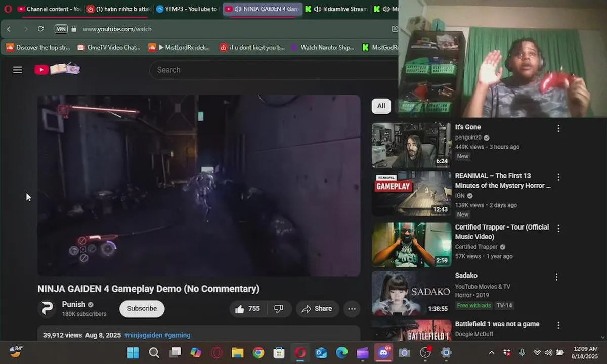Image resolution: width=607 pixels, height=364 pixels.
Task: Select the All filter chip
Action: click(381, 106)
